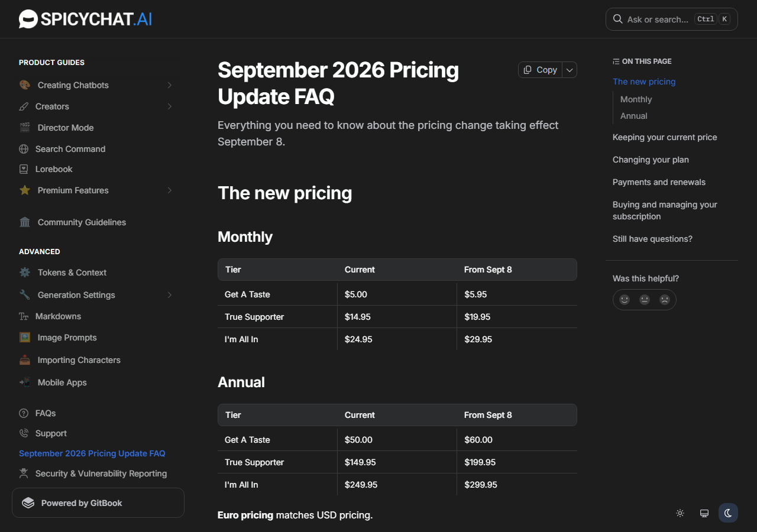The image size is (757, 532).
Task: Rate the page with the happy face
Action: (x=625, y=300)
